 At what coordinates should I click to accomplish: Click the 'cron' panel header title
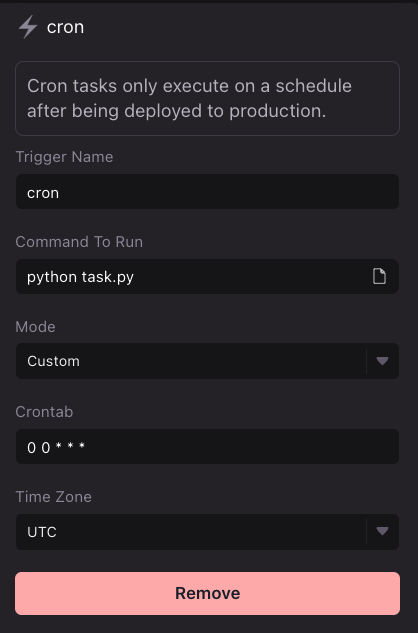click(x=65, y=27)
